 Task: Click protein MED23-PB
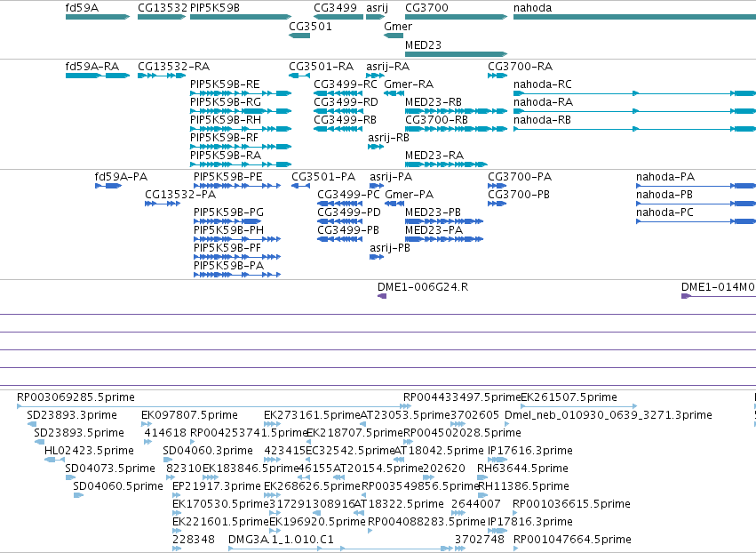433,212
